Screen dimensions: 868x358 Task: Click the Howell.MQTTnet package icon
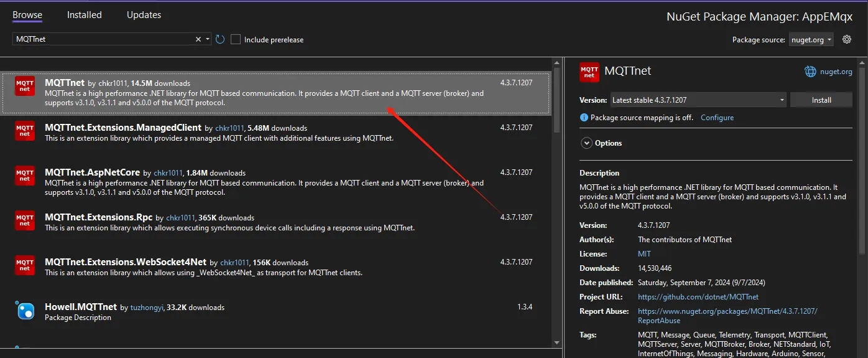pos(25,310)
